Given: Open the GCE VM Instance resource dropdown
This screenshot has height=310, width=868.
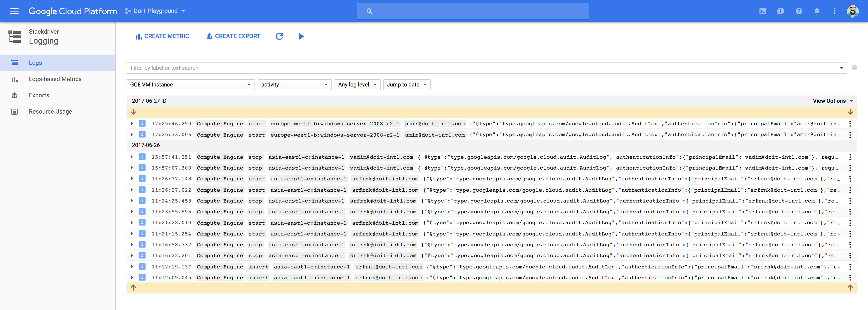Looking at the screenshot, I should pyautogui.click(x=190, y=84).
